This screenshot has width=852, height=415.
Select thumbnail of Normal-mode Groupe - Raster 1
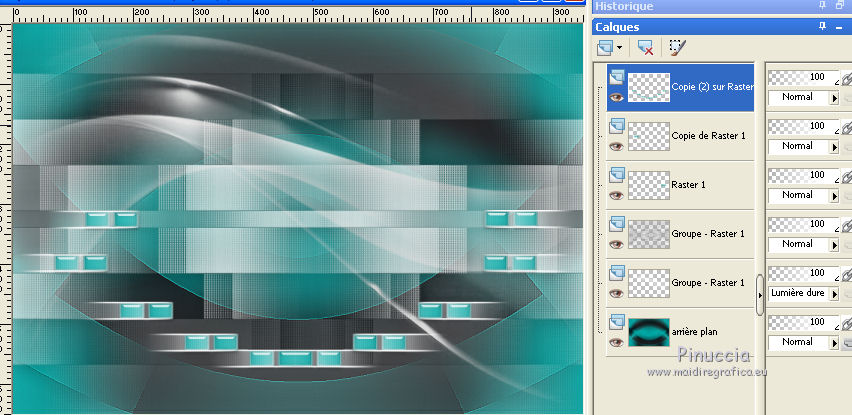click(649, 234)
